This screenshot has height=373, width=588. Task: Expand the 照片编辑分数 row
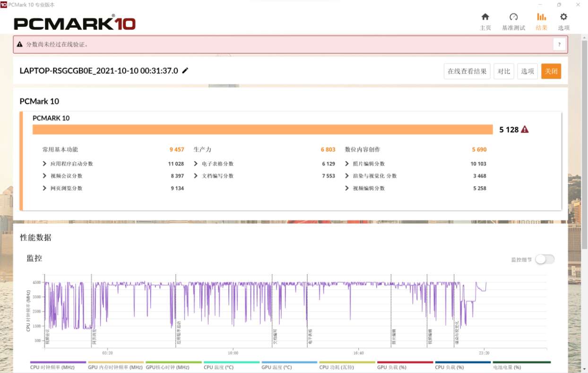(x=347, y=164)
